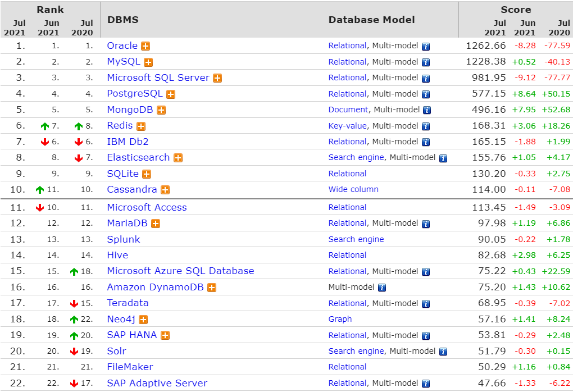Follow the Microsoft SQL Server link
The height and width of the screenshot is (392, 573).
pyautogui.click(x=158, y=78)
